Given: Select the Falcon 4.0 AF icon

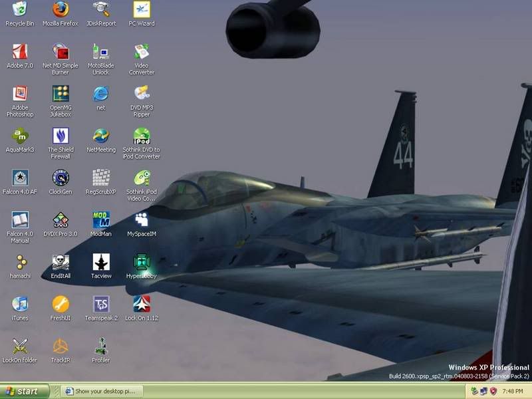Looking at the screenshot, I should [x=20, y=178].
